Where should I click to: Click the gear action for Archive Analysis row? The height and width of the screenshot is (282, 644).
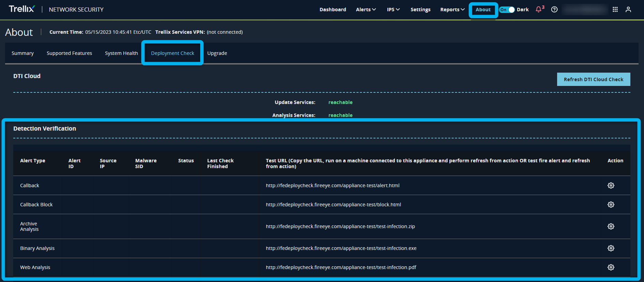(611, 226)
